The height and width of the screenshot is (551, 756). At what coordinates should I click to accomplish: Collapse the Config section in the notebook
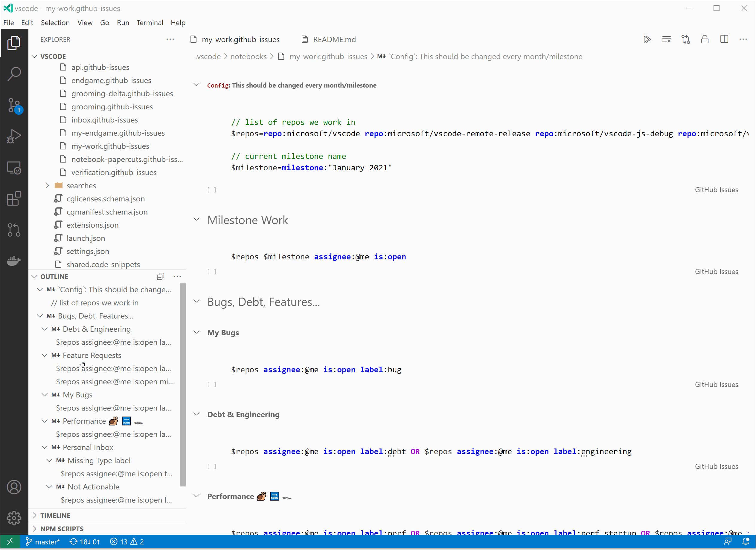coord(196,84)
